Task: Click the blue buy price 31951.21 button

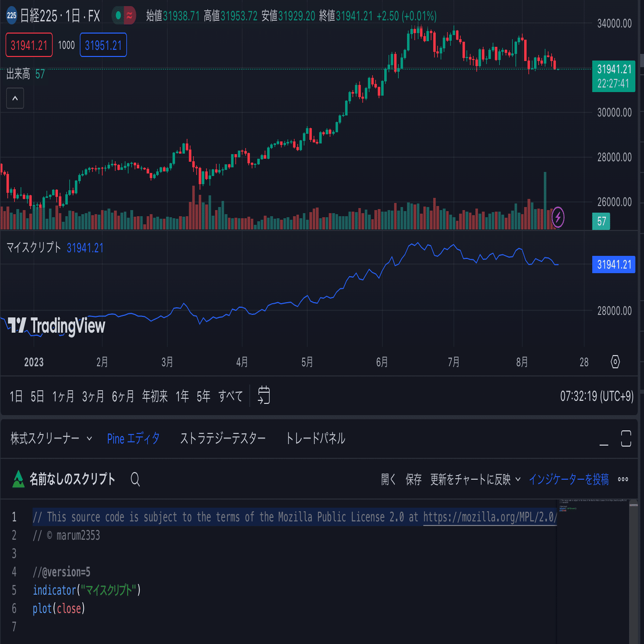Action: tap(103, 45)
